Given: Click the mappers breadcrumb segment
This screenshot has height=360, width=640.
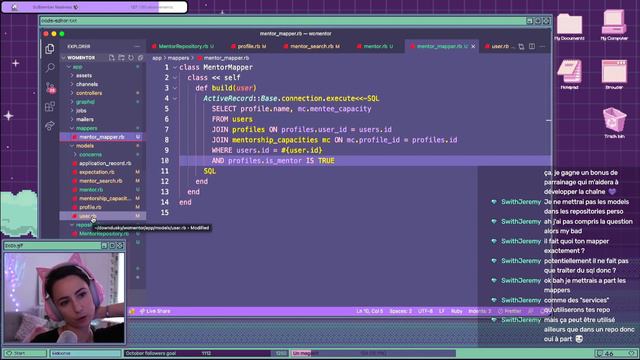Looking at the screenshot, I should tap(178, 58).
